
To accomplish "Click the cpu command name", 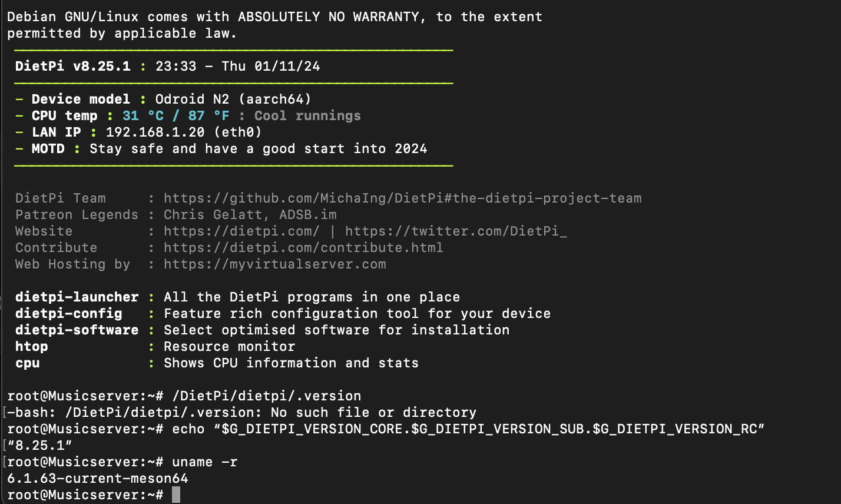I will click(27, 363).
